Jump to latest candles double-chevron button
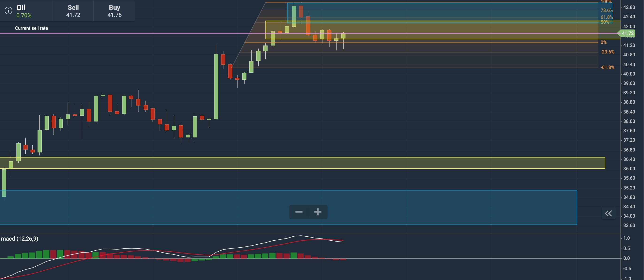Viewport: 644px width, 280px height. (x=608, y=213)
